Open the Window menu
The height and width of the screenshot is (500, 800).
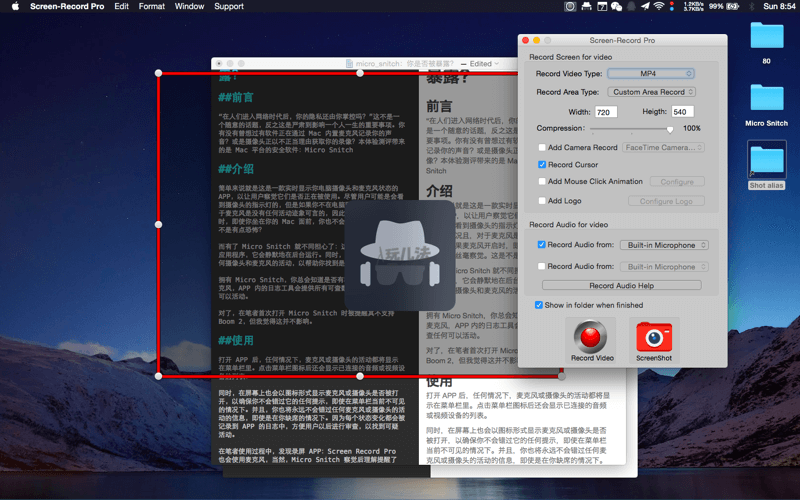189,6
